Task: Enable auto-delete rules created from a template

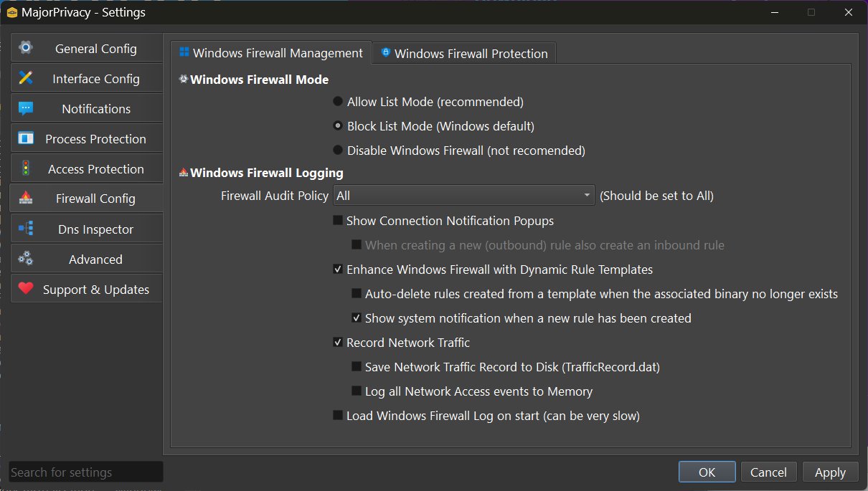Action: point(595,294)
